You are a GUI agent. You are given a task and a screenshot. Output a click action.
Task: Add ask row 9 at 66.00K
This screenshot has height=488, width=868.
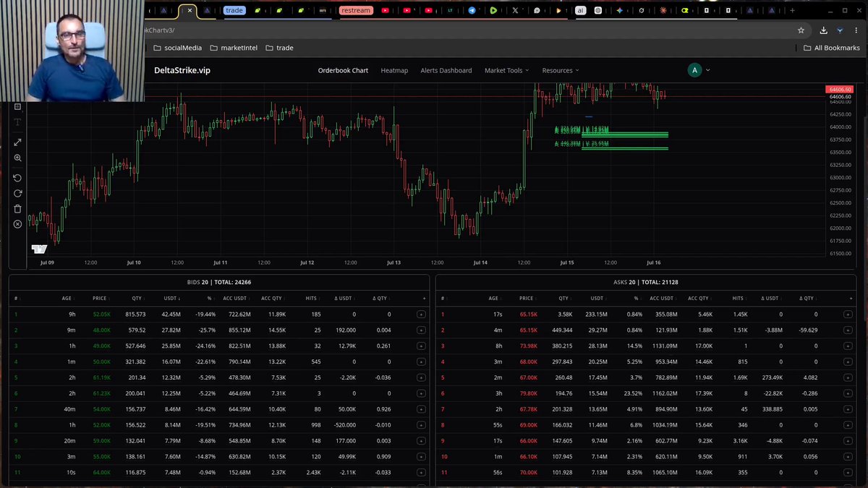coord(848,441)
